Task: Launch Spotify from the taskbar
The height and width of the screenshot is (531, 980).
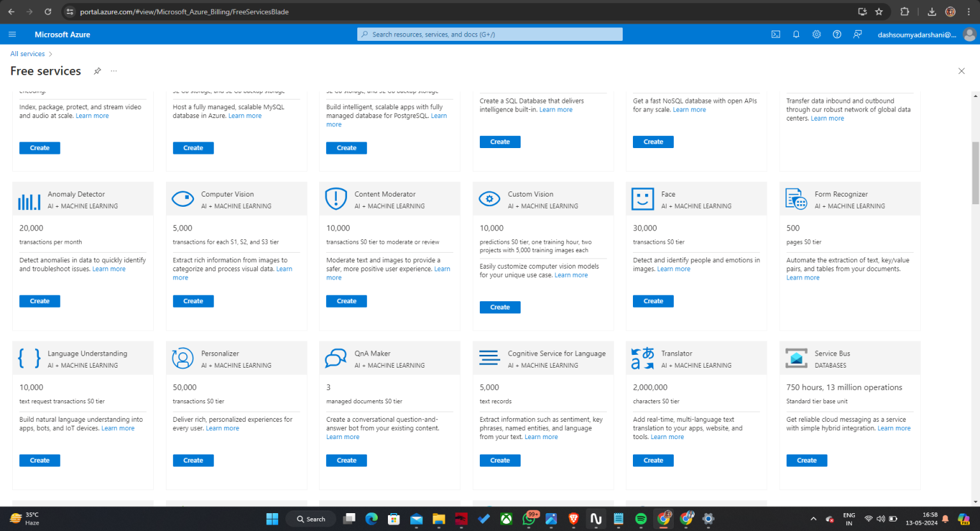Action: (641, 519)
